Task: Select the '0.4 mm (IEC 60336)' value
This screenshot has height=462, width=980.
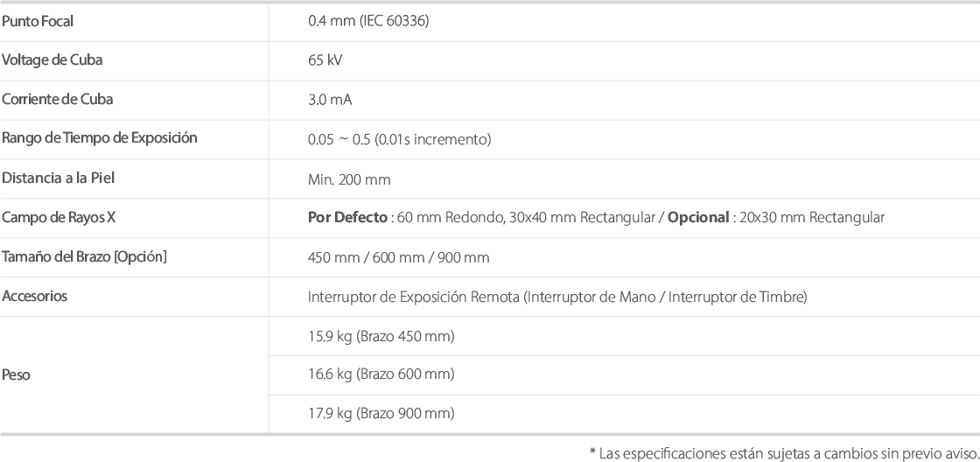Action: point(368,21)
